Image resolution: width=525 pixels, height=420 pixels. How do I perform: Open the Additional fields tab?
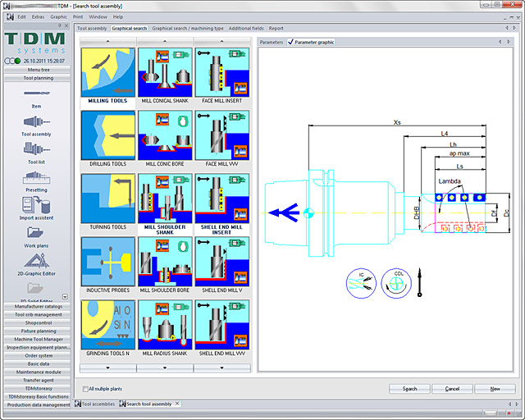pos(246,29)
